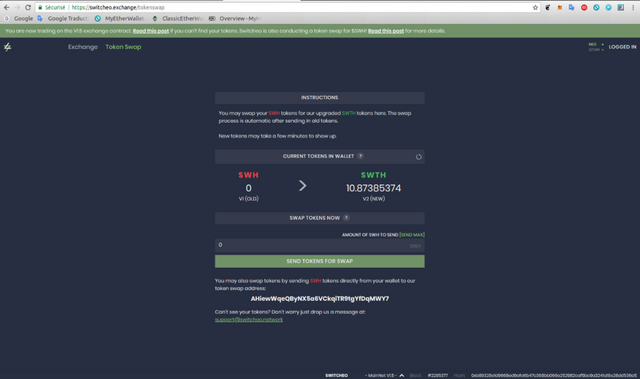The image size is (640, 379).
Task: Open the MyEtherWallet bookmark
Action: (x=119, y=18)
